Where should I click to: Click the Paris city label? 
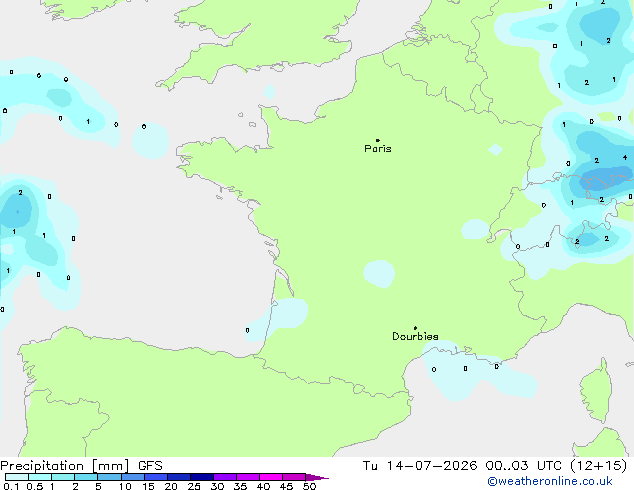point(378,148)
